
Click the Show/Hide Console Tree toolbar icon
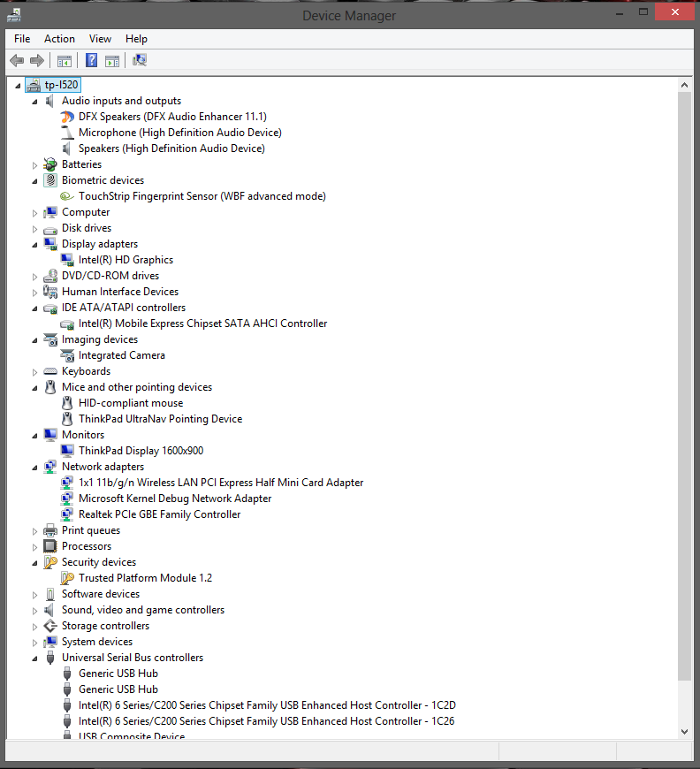pos(65,61)
